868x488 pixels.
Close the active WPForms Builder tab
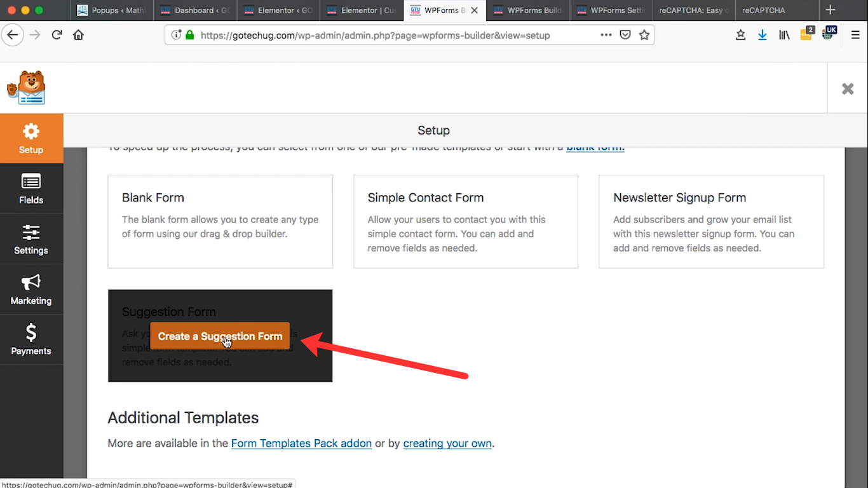tap(474, 10)
